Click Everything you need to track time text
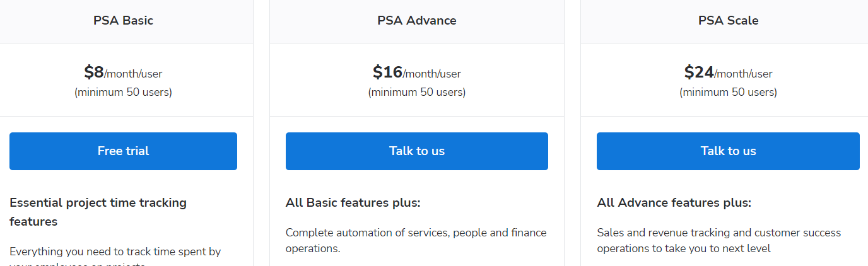 115,252
